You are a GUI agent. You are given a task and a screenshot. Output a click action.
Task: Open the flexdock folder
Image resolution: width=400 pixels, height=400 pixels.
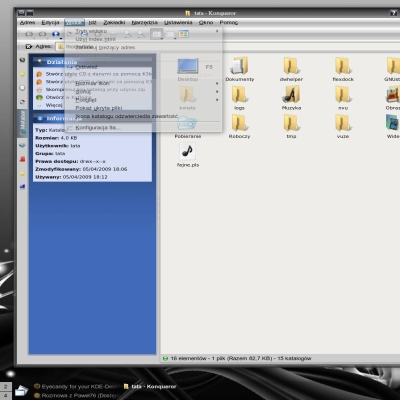pyautogui.click(x=343, y=69)
